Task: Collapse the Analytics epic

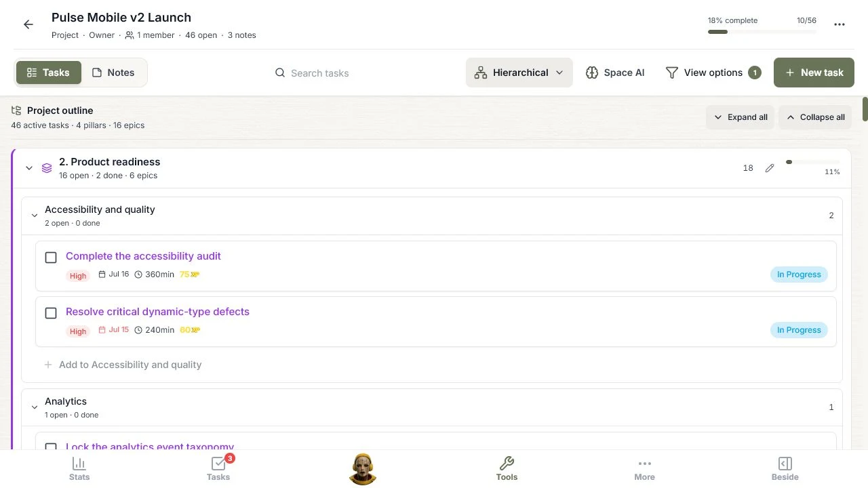Action: (x=35, y=407)
